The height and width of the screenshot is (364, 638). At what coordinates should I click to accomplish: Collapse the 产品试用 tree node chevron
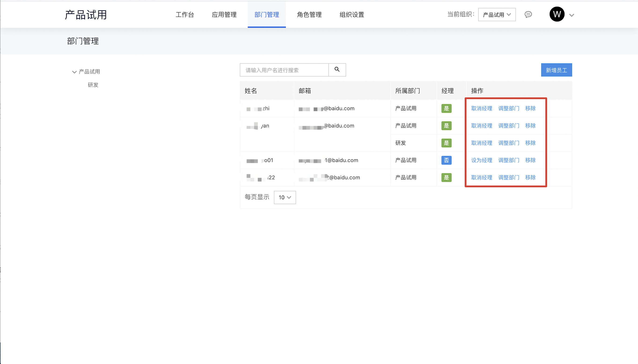point(74,72)
